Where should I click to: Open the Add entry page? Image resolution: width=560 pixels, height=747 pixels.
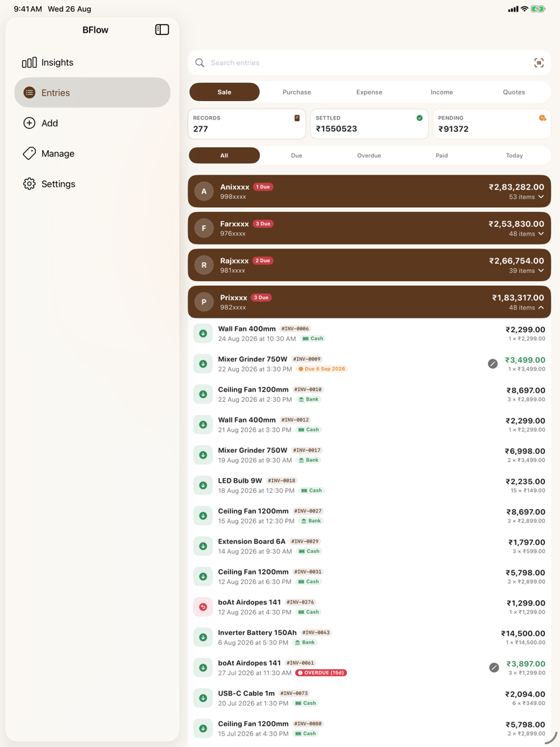[x=92, y=123]
